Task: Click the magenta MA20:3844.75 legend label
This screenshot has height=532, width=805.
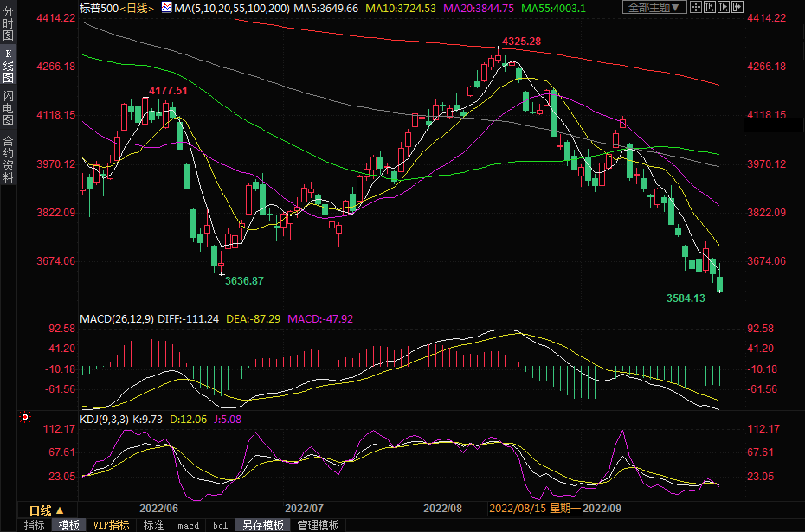Action: (x=478, y=8)
